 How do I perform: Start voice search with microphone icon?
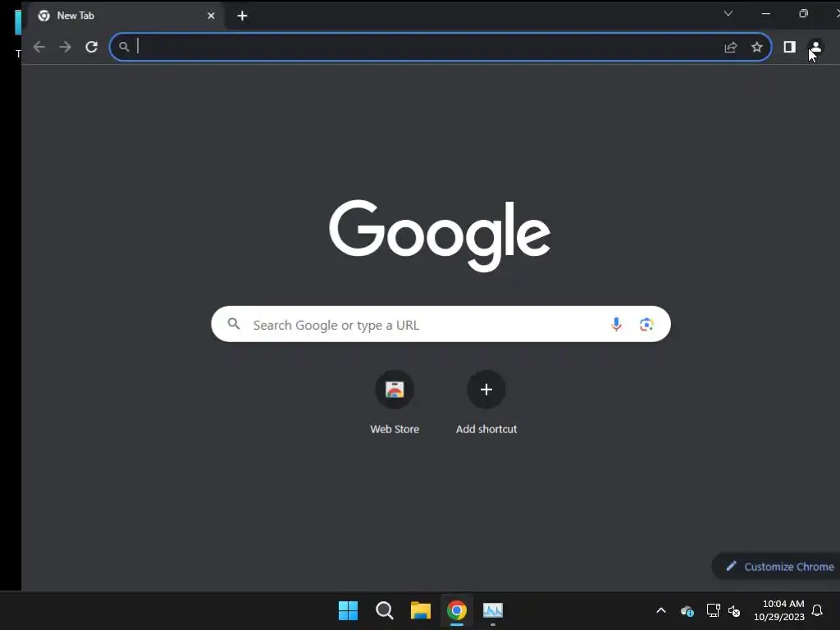[x=617, y=324]
